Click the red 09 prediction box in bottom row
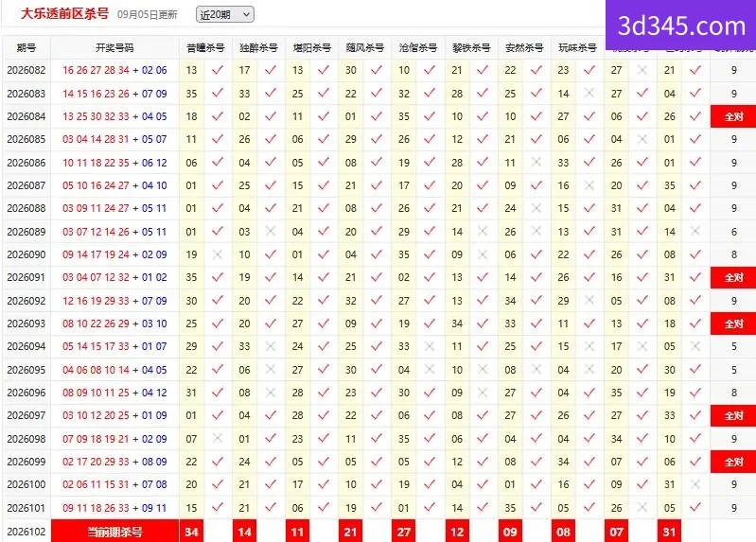The image size is (756, 542). [x=510, y=532]
